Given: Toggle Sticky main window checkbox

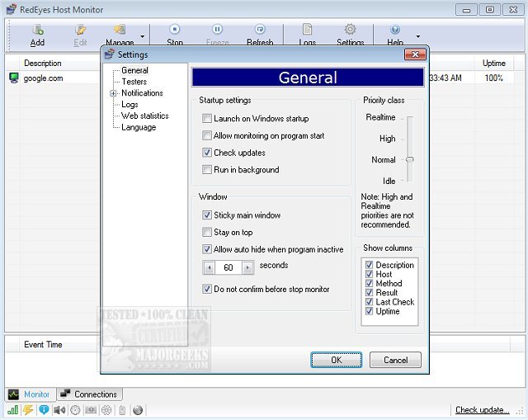Looking at the screenshot, I should [x=207, y=215].
